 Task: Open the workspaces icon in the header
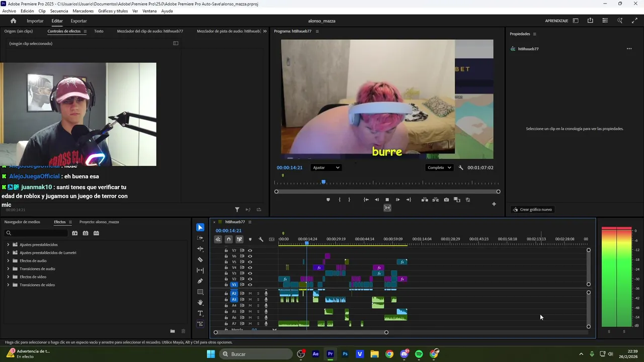pos(576,21)
